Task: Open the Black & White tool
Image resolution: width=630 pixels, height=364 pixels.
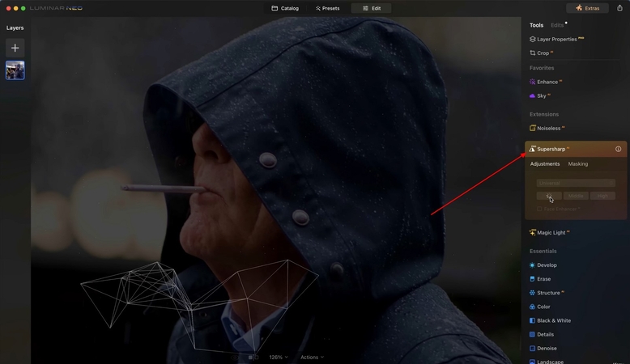Action: click(x=550, y=320)
